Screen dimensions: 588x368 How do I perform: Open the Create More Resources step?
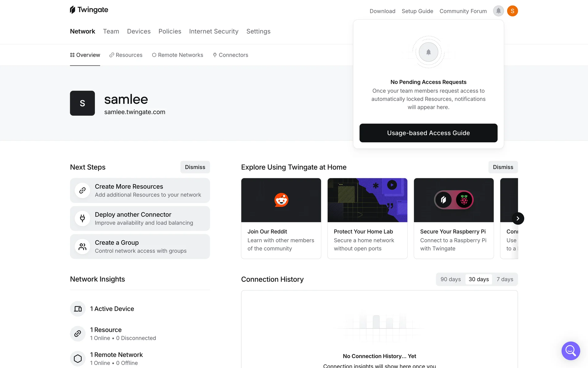[140, 190]
